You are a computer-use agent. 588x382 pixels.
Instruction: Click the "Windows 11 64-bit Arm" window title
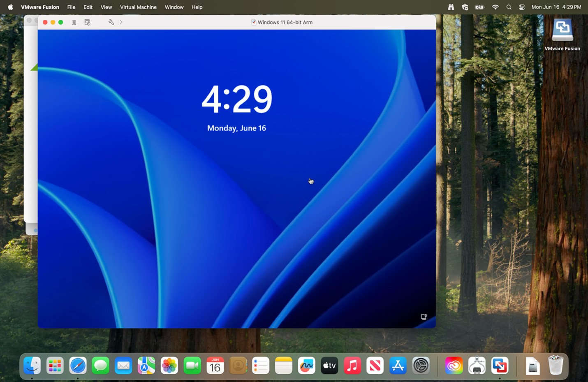[x=285, y=22]
